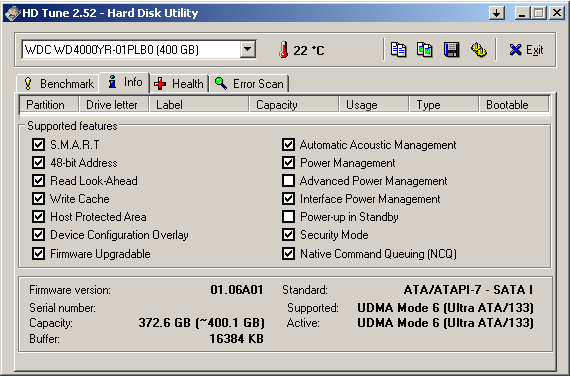This screenshot has height=376, width=570.
Task: Enable Power-up in Standby checkbox
Action: tap(288, 217)
